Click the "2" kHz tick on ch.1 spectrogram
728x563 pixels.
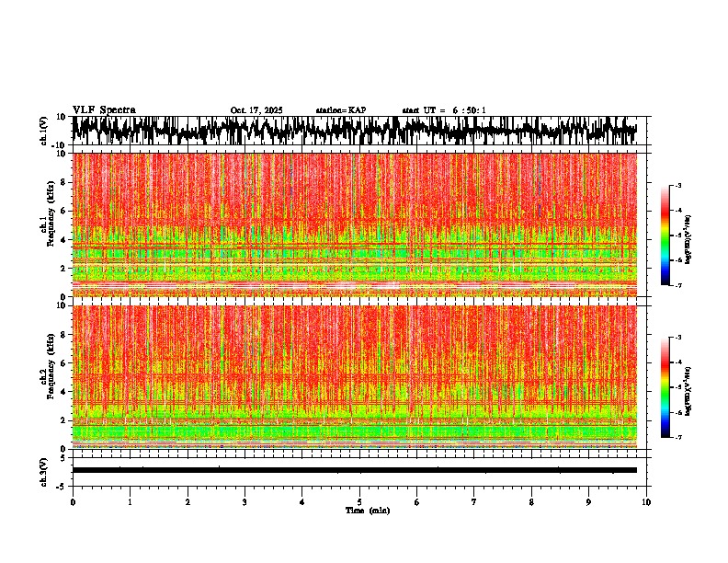tap(63, 268)
